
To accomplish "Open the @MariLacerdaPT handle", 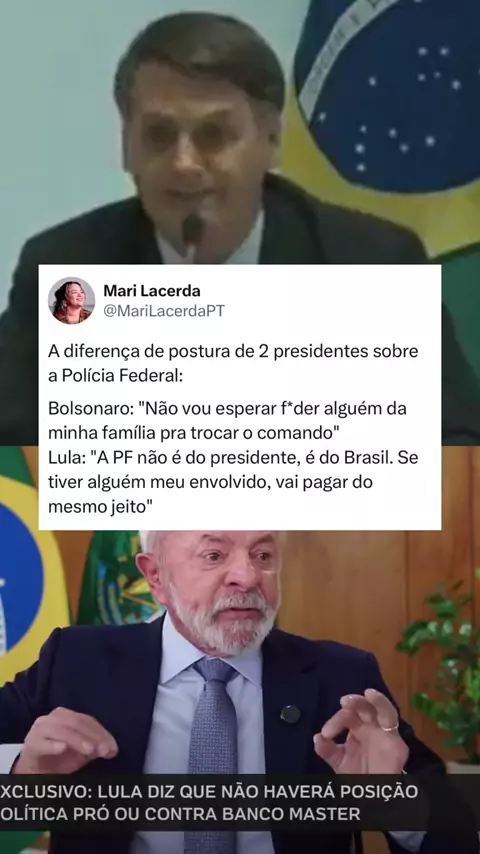I will tap(163, 311).
